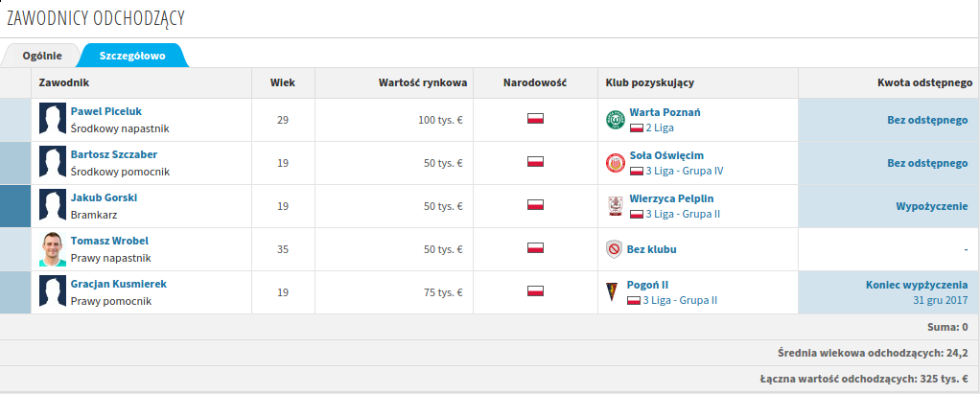Click the Pogoń II club crest

pyautogui.click(x=615, y=292)
